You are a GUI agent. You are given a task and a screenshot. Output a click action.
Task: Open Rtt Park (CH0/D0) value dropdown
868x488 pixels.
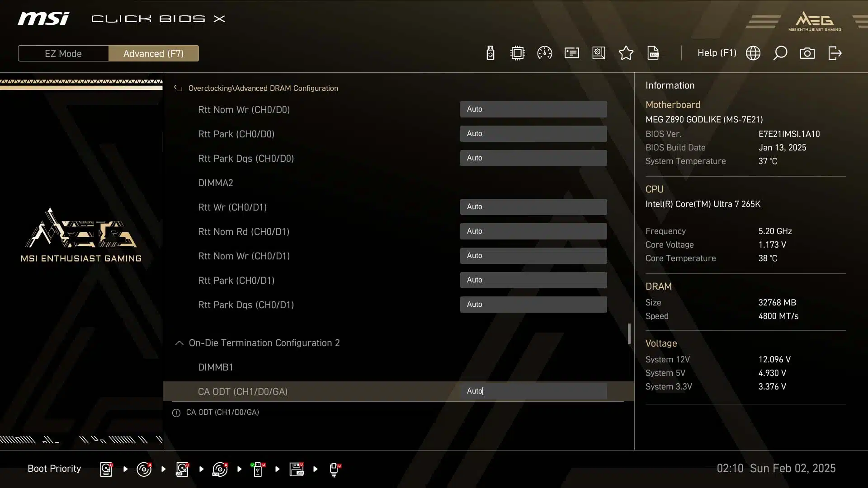click(x=533, y=134)
